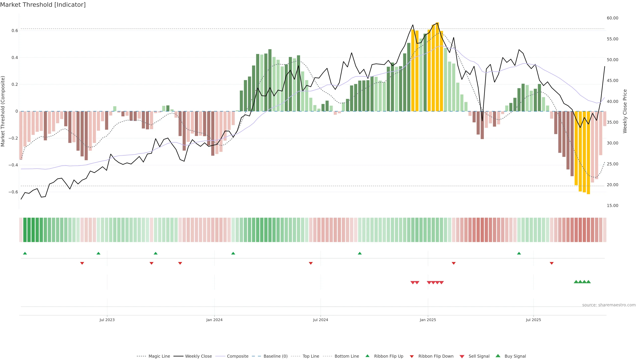Click the Sell Signal legend icon

(462, 356)
